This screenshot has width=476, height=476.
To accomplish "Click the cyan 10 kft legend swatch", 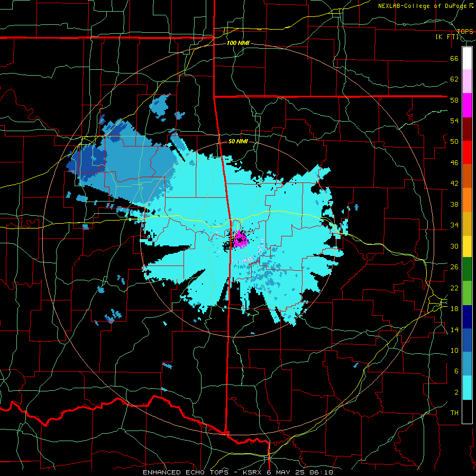I will [x=467, y=388].
